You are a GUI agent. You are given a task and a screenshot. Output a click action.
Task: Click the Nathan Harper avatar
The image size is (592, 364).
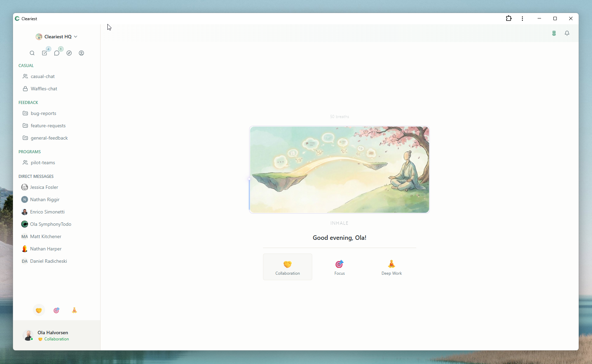coord(25,249)
